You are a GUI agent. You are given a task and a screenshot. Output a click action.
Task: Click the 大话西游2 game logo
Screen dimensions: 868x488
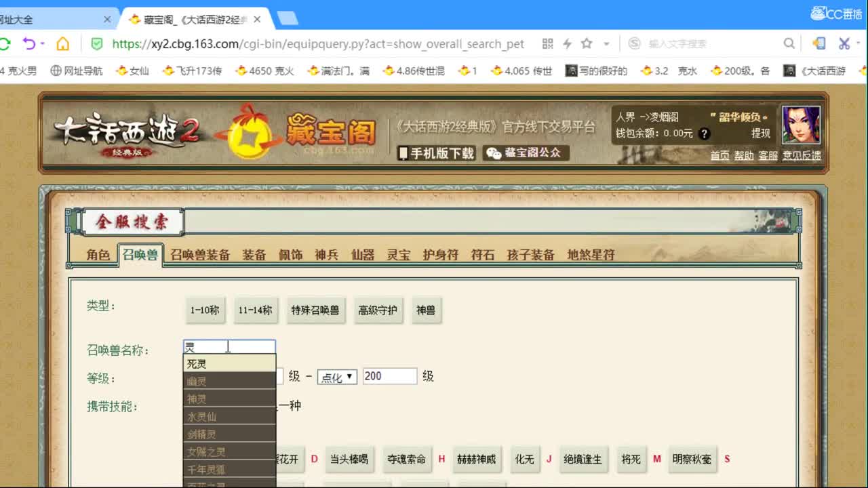click(x=126, y=135)
